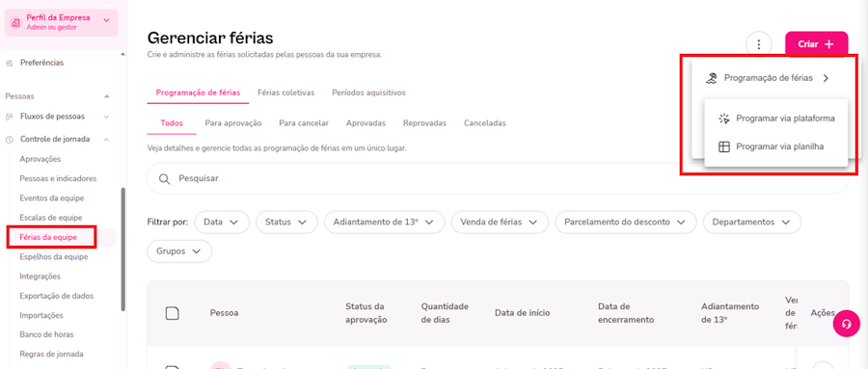Screen dimensions: 868x369
Task: Open Férias da equipe in sidebar
Action: tap(48, 237)
